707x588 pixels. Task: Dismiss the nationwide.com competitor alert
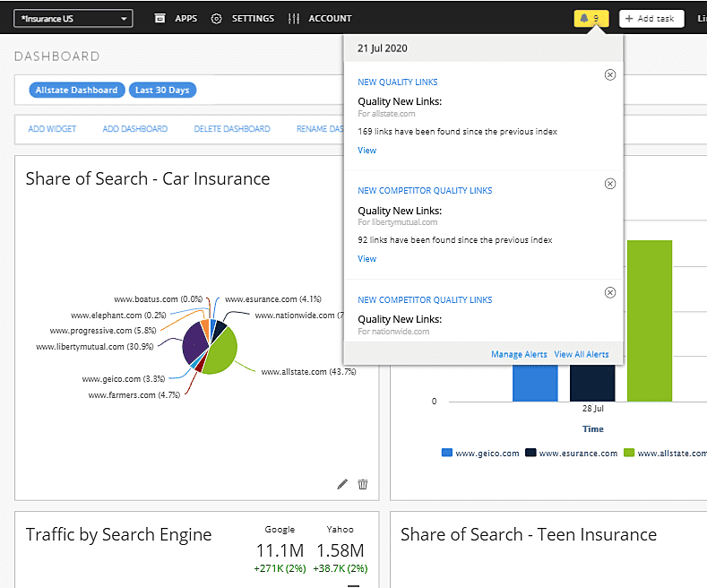(610, 292)
